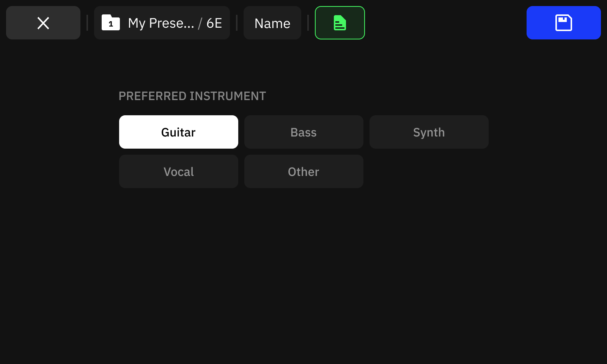Pick the Synth instrument option

[x=429, y=132]
